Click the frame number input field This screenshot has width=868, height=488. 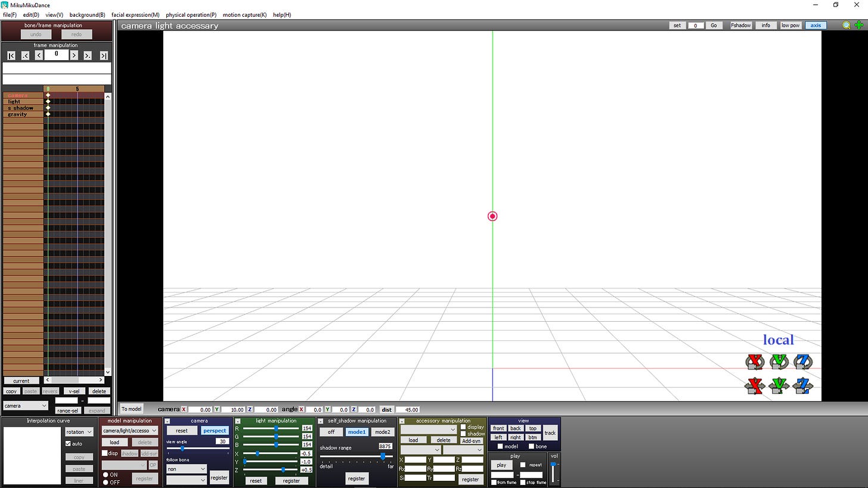(x=57, y=54)
